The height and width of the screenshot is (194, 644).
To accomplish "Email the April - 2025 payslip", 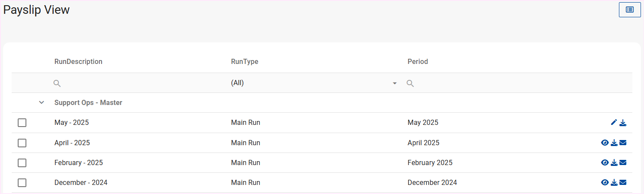I will point(623,143).
